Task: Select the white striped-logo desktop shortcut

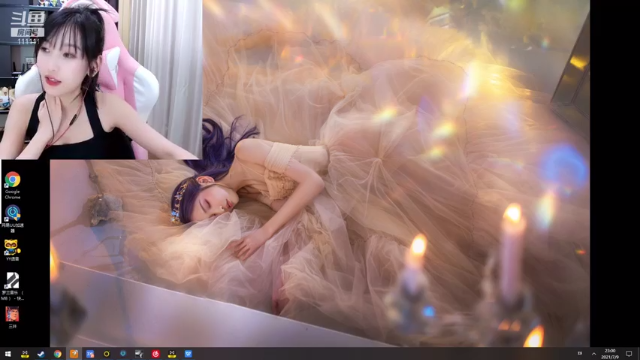Action: pyautogui.click(x=12, y=287)
